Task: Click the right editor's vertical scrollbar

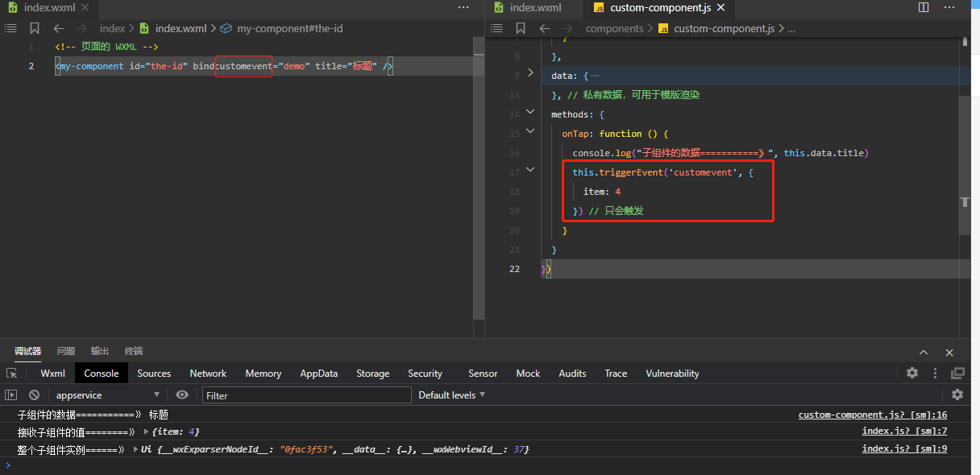Action: point(965,165)
